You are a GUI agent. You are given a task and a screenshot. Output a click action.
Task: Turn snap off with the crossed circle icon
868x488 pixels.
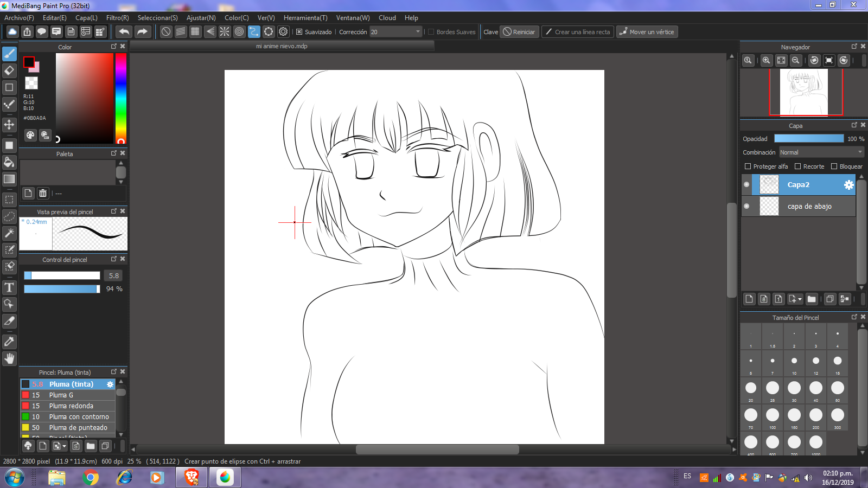coord(166,31)
